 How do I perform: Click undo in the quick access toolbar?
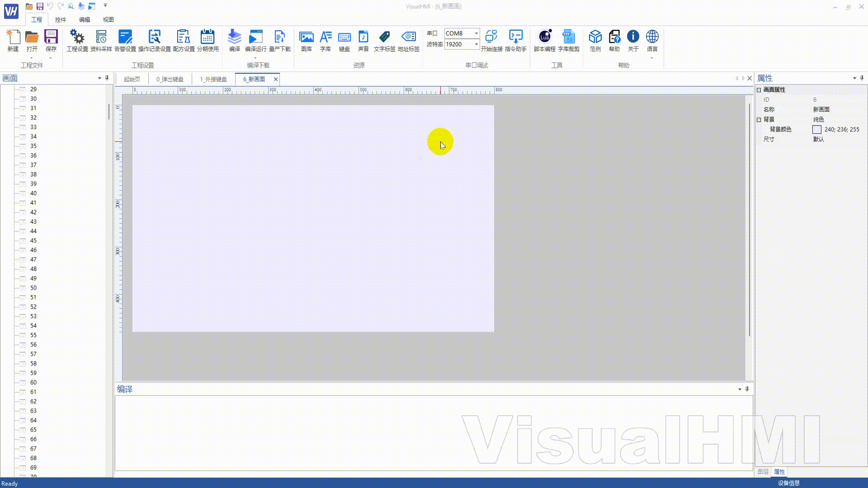50,6
